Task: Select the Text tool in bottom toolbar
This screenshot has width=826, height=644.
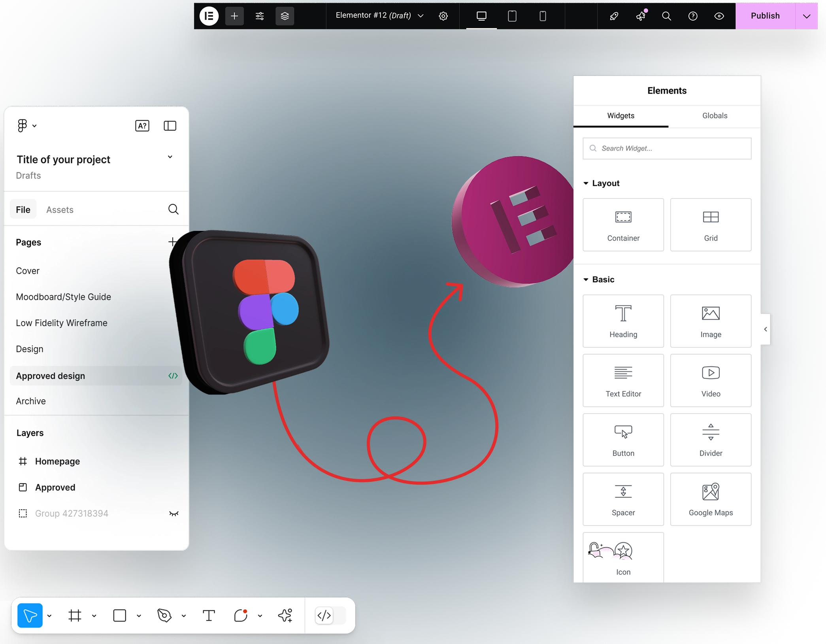Action: (209, 615)
